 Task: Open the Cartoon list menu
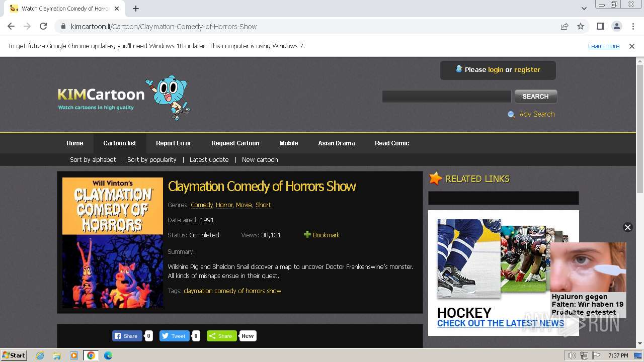click(120, 143)
